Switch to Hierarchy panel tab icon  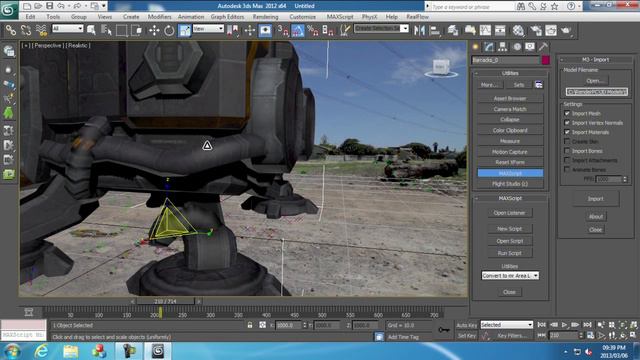[502, 47]
